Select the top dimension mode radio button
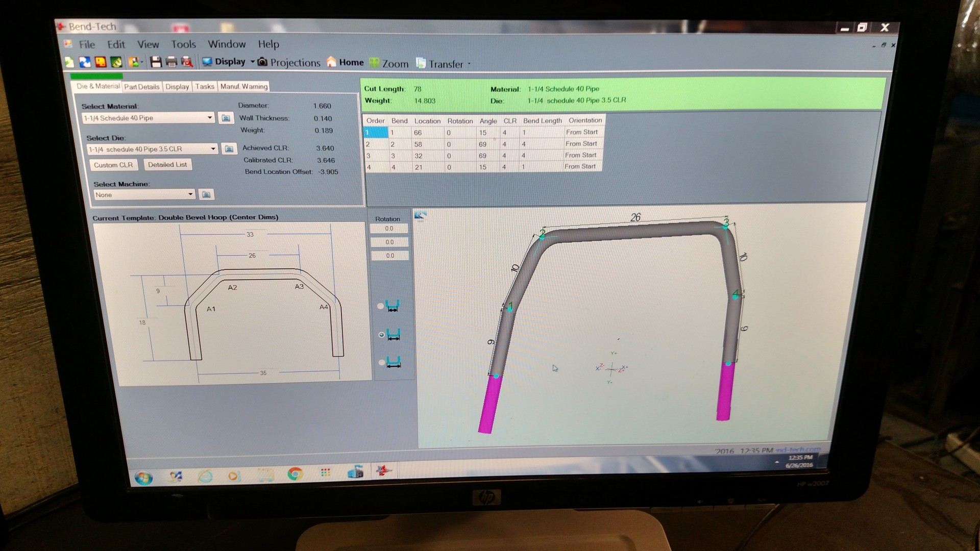This screenshot has height=551, width=980. coord(380,306)
